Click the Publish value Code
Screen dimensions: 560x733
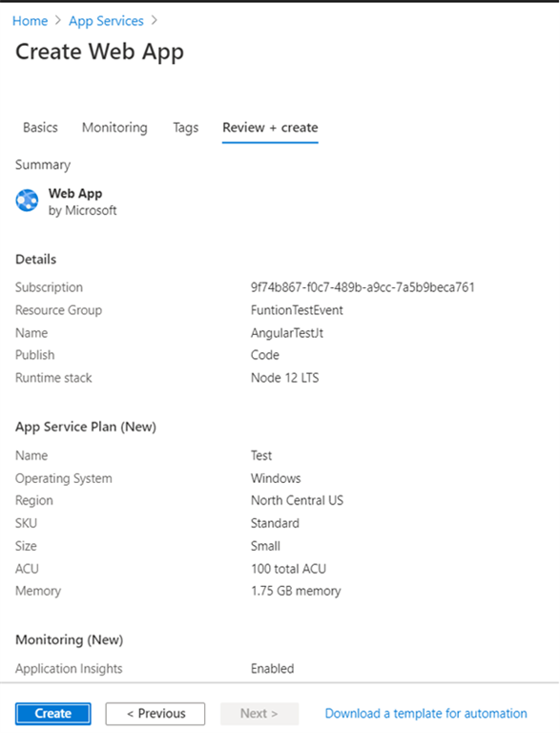pyautogui.click(x=265, y=355)
